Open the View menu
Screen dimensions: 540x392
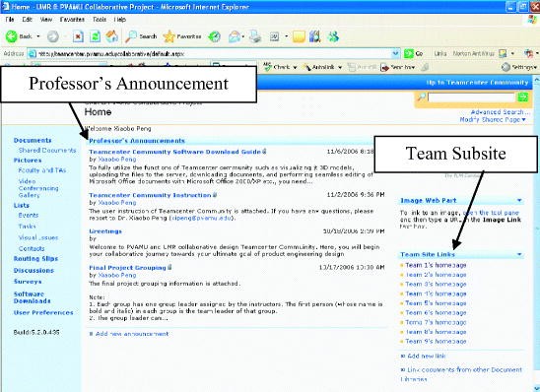46,20
